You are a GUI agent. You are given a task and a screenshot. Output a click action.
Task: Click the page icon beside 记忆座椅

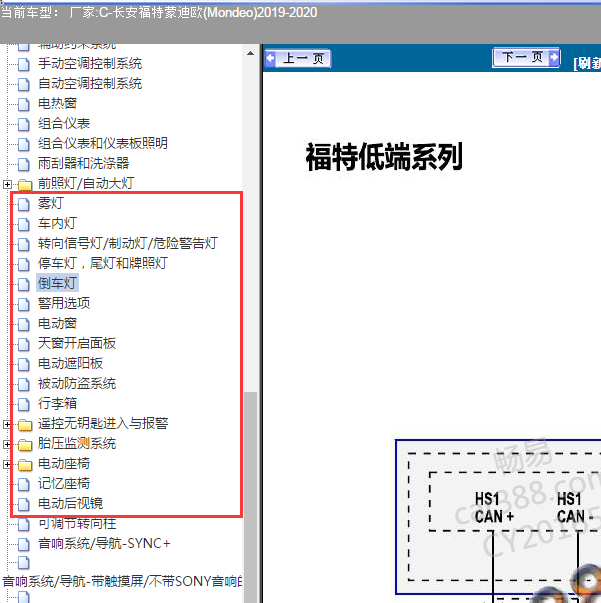pyautogui.click(x=24, y=484)
